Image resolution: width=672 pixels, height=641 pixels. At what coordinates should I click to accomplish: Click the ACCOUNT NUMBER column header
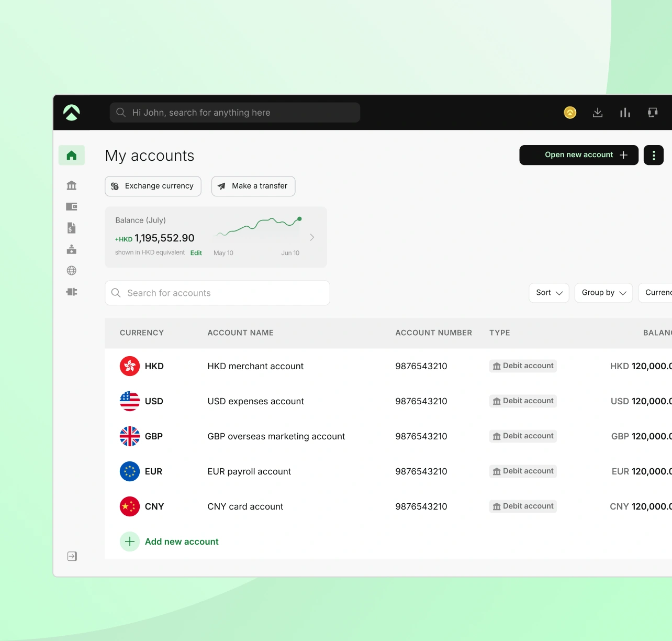click(x=434, y=333)
